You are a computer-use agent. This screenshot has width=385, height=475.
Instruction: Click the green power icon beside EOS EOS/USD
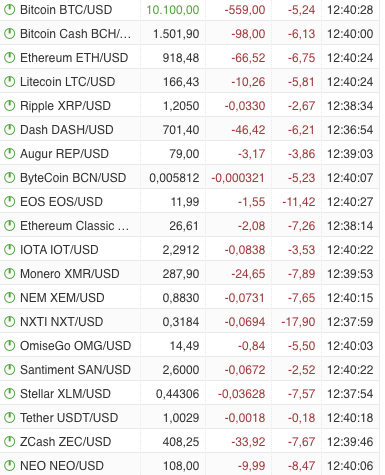click(x=9, y=201)
